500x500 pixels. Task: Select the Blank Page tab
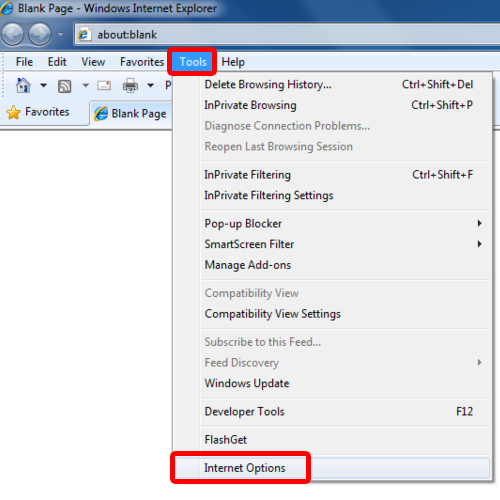click(x=131, y=114)
